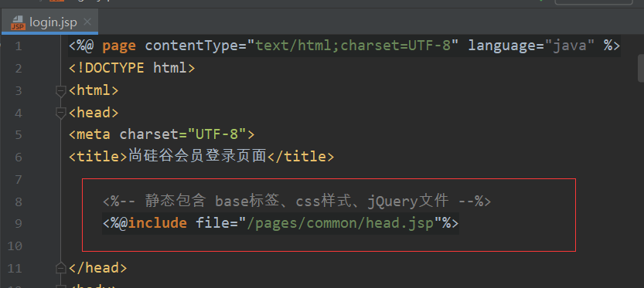Click line number 10 in the gutter
Image resolution: width=644 pixels, height=288 pixels.
pyautogui.click(x=15, y=246)
